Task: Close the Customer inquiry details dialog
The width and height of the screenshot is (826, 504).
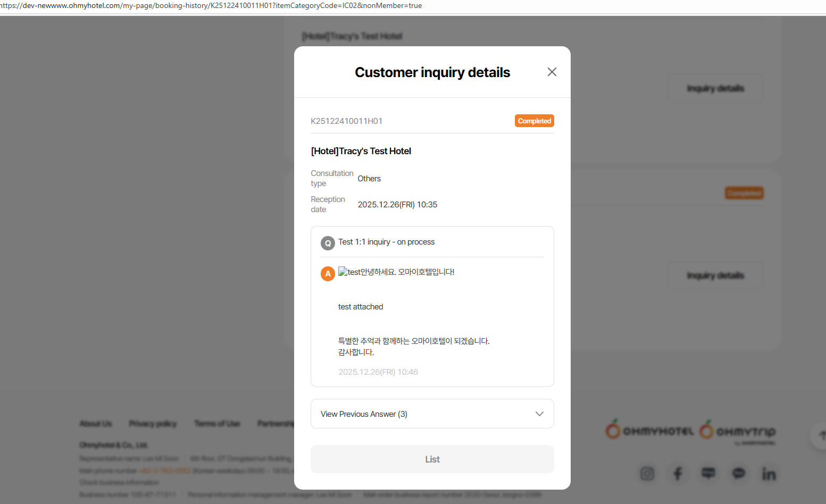Action: [x=552, y=72]
